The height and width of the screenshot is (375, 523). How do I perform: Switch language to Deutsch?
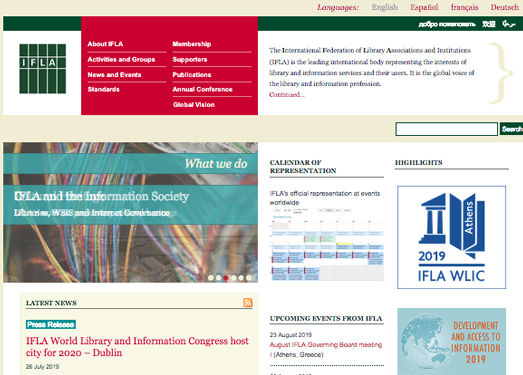click(x=504, y=7)
